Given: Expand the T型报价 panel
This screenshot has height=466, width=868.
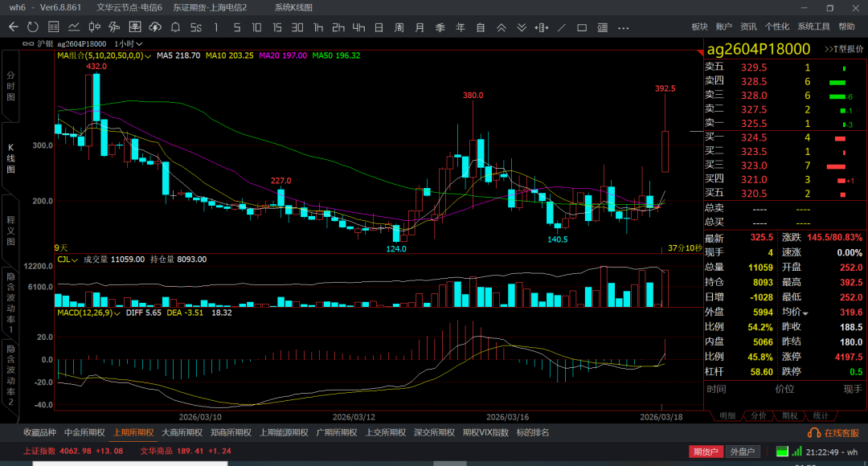Looking at the screenshot, I should (x=842, y=50).
